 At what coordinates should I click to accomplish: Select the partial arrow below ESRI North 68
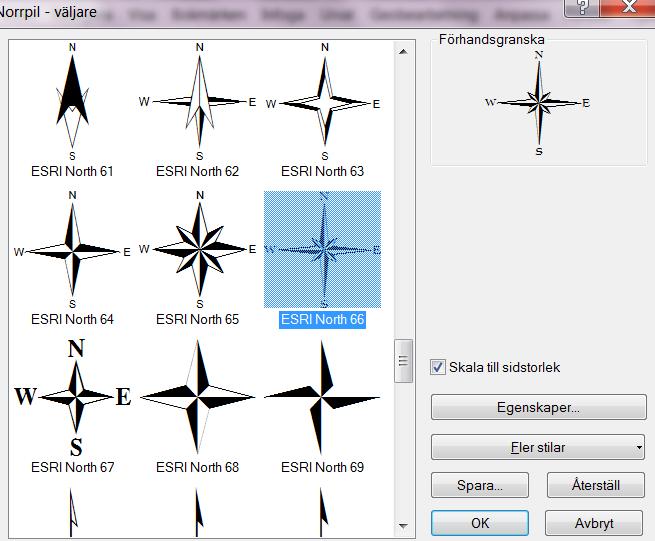[198, 512]
